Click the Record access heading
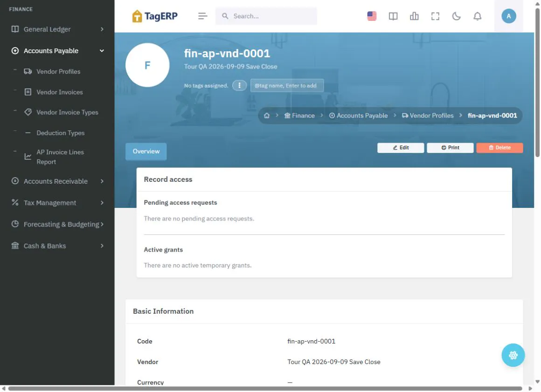This screenshot has height=392, width=541. (168, 179)
